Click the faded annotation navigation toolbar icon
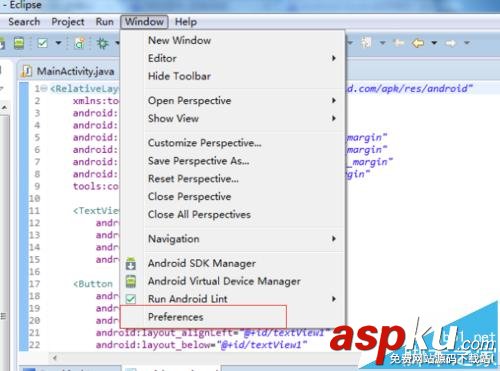Viewport: 500px width, 371px height. (x=366, y=43)
